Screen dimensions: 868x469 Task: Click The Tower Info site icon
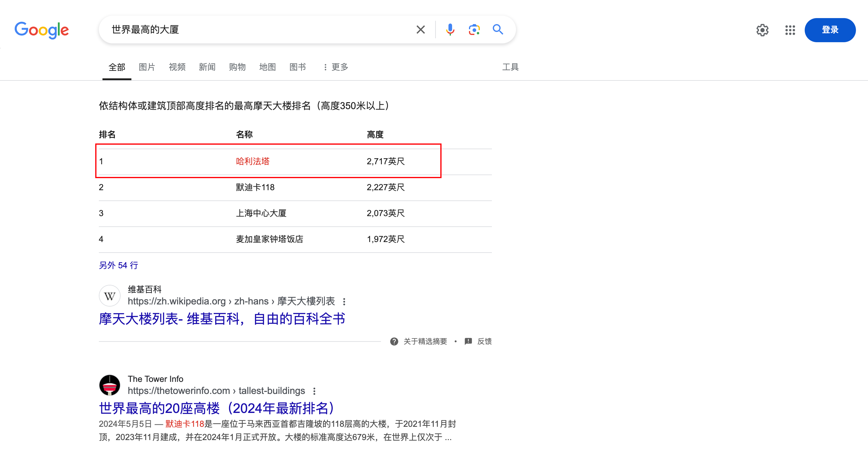tap(109, 386)
